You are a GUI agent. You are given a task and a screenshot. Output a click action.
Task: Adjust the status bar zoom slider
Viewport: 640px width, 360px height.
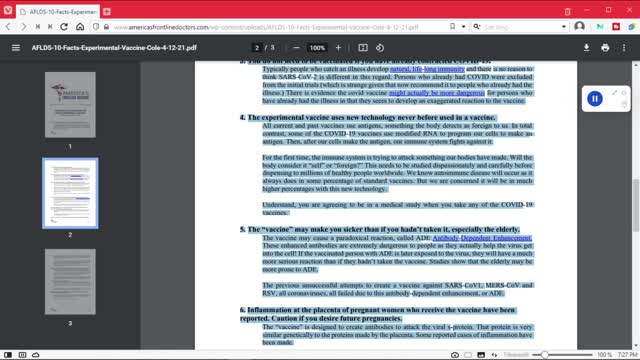coord(544,355)
